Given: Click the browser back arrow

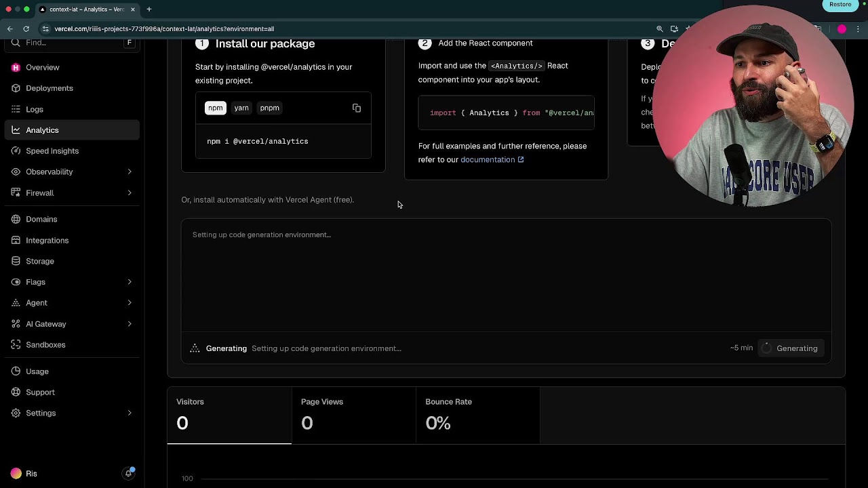Looking at the screenshot, I should coord(9,29).
